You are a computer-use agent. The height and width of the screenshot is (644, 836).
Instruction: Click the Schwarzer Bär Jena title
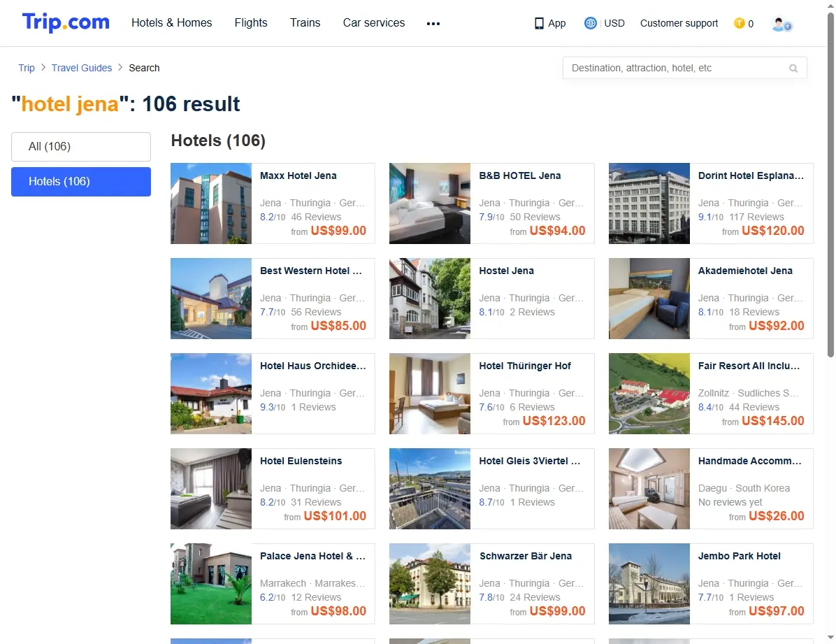pos(526,556)
